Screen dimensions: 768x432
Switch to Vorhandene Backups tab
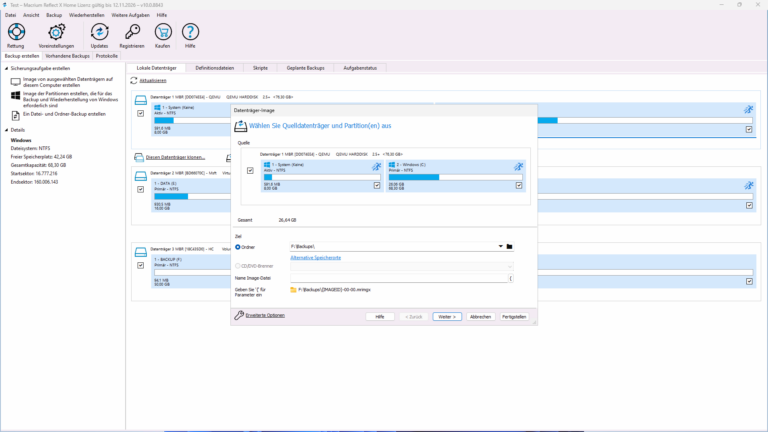[x=68, y=56]
